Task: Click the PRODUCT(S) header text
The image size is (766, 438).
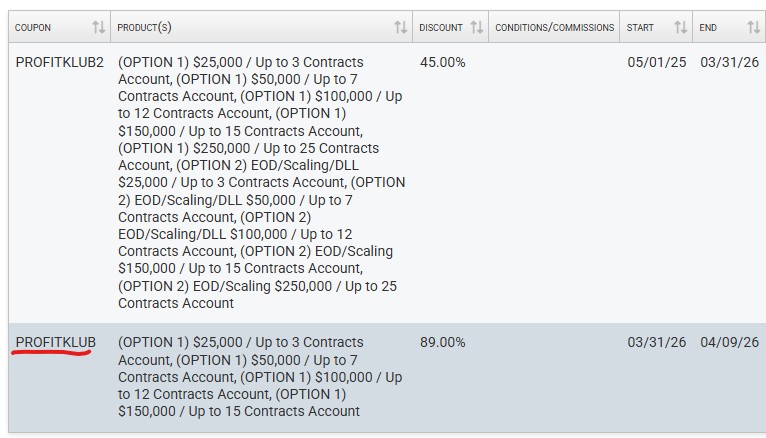Action: (x=145, y=28)
